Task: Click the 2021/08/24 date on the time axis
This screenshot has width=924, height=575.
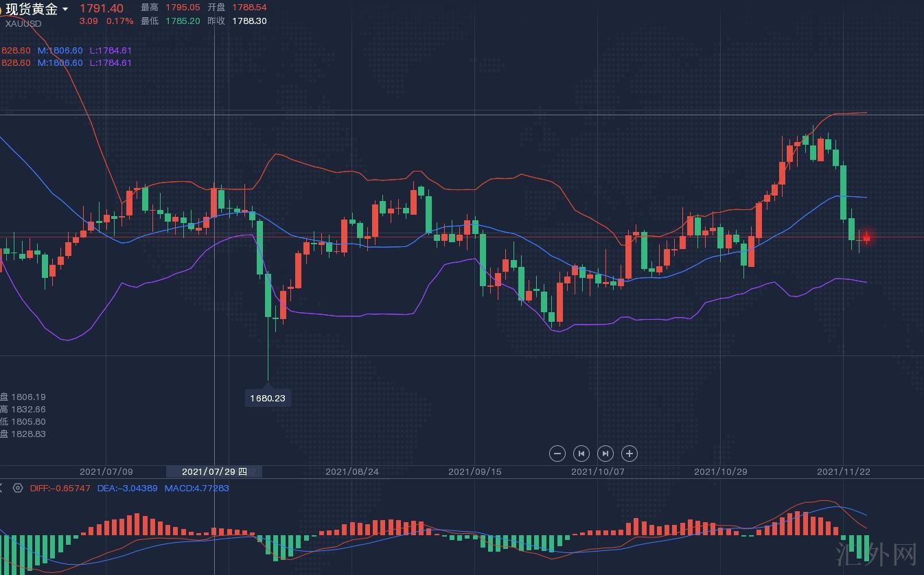Action: tap(351, 471)
